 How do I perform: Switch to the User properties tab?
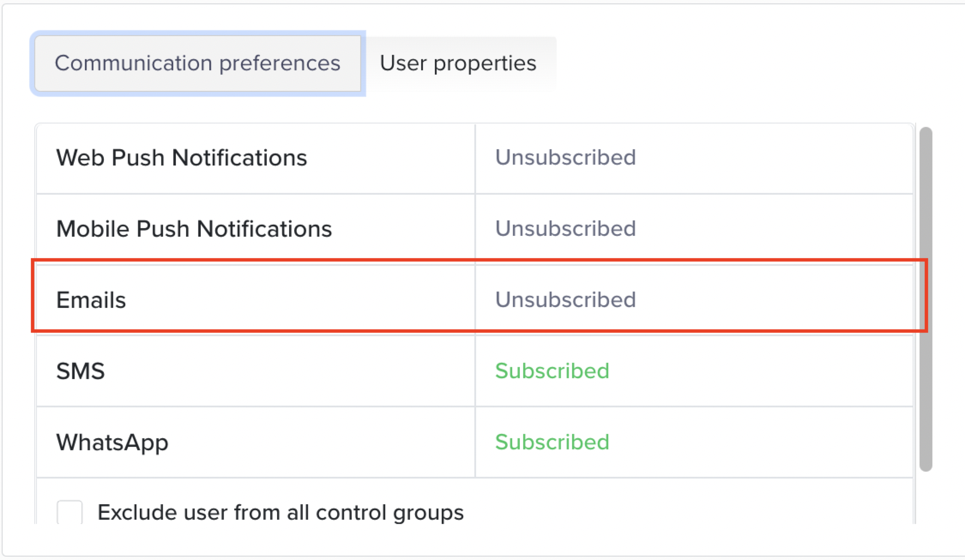click(458, 63)
